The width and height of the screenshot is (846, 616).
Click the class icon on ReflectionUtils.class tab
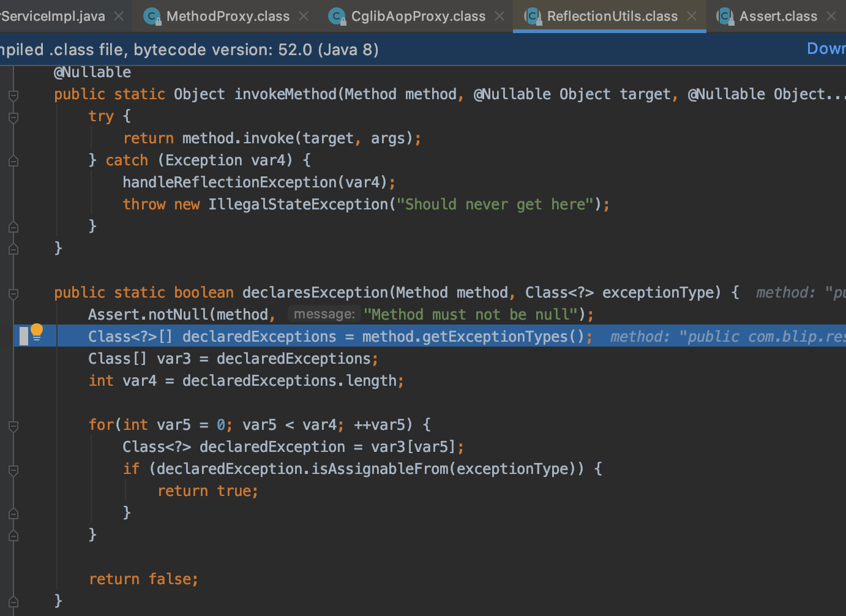click(533, 17)
